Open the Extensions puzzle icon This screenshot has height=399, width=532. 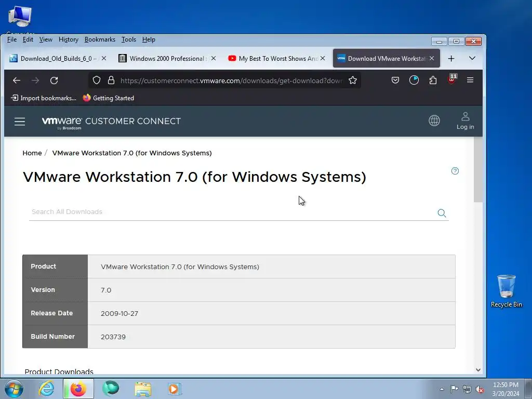pos(433,80)
